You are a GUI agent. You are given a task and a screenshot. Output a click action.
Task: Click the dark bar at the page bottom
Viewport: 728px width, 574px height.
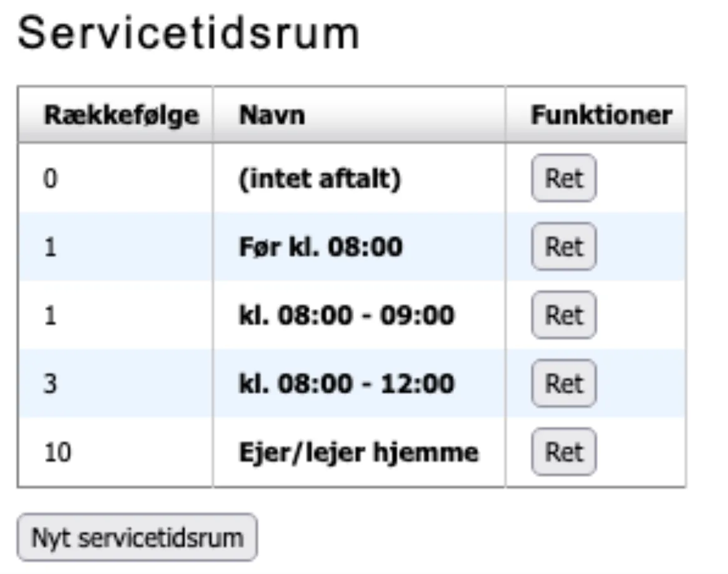tap(364, 570)
